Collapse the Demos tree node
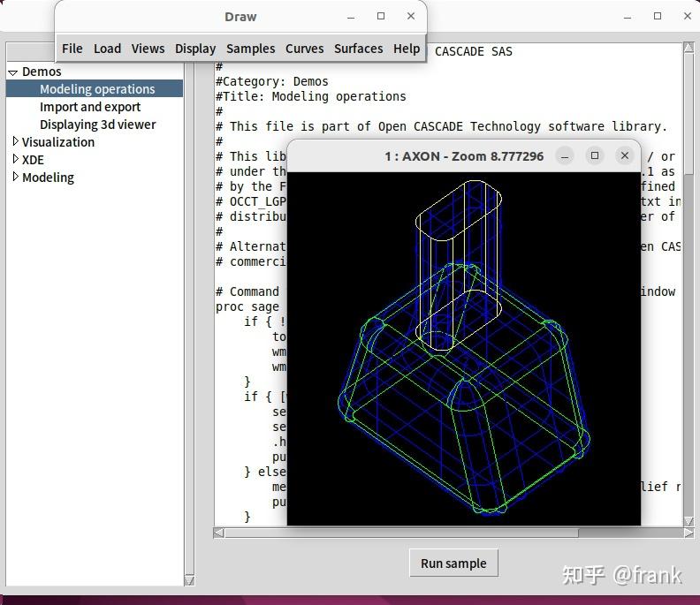The width and height of the screenshot is (700, 605). click(13, 72)
